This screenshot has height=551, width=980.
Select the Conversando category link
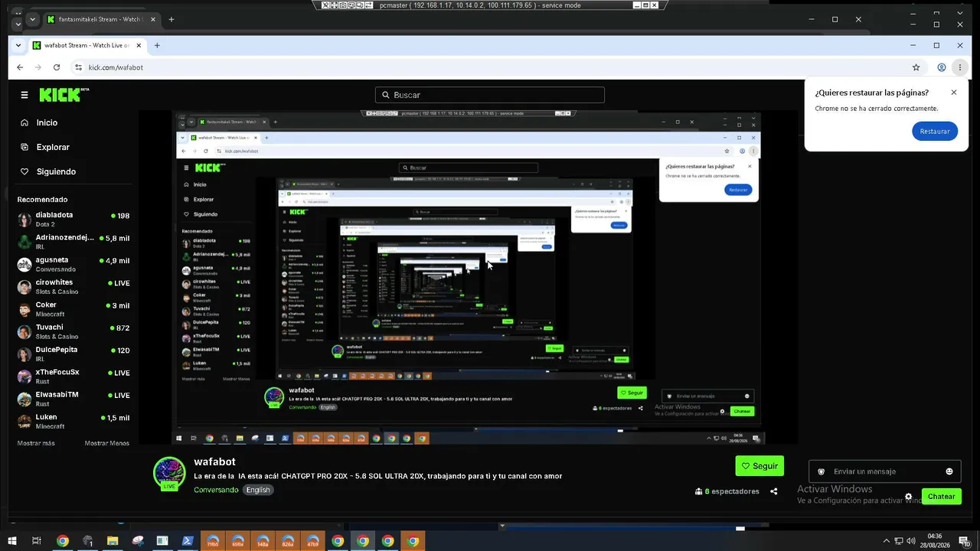coord(216,490)
